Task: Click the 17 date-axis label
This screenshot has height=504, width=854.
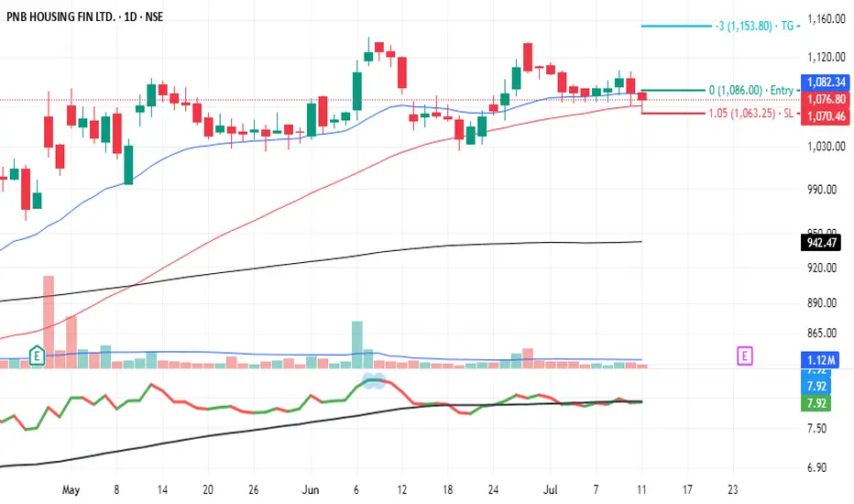Action: 687,490
